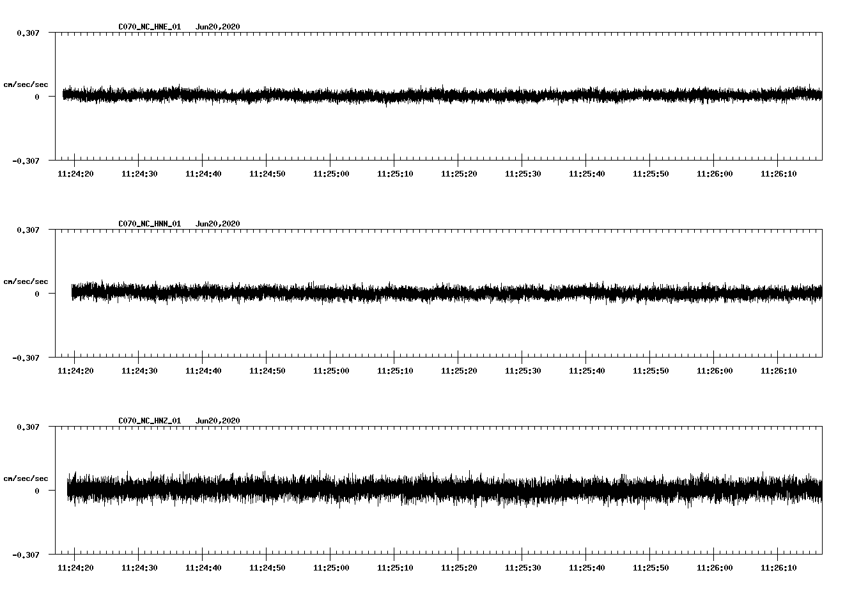
Task: Click the 11:24:40 time label under the HNE plot
Action: pyautogui.click(x=203, y=174)
